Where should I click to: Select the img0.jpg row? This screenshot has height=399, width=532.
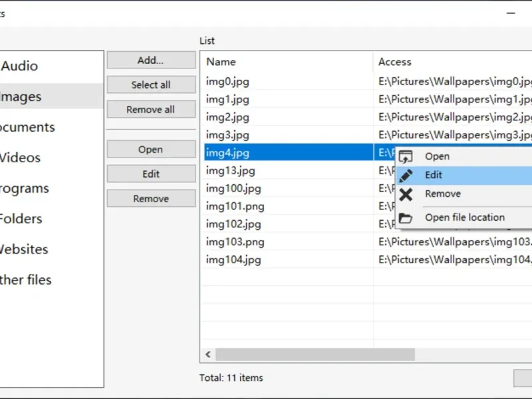pyautogui.click(x=368, y=81)
